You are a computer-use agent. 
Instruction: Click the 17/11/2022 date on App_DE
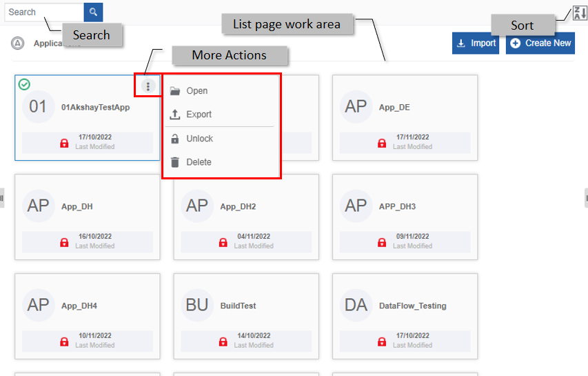[x=412, y=137]
